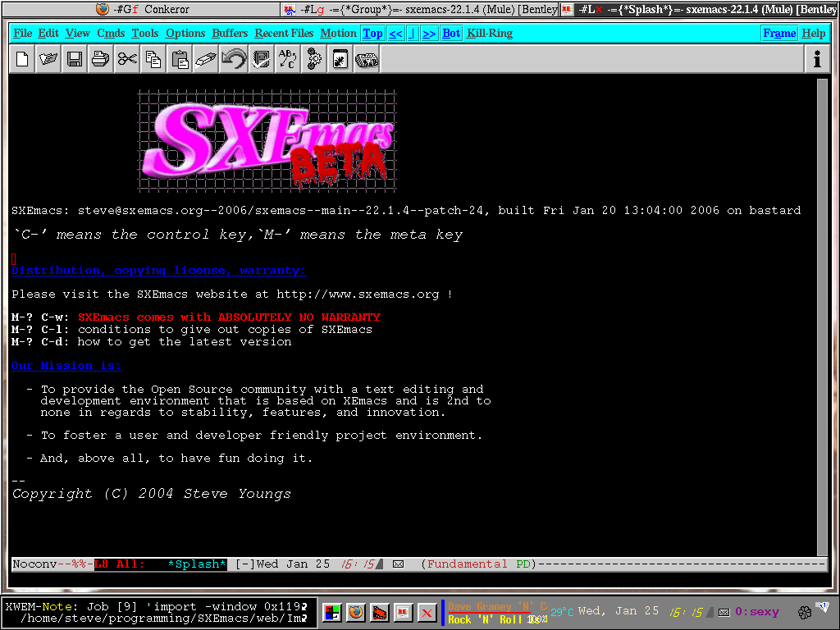Print the buffer with the printer icon
Screen dimensions: 840x630
point(101,59)
